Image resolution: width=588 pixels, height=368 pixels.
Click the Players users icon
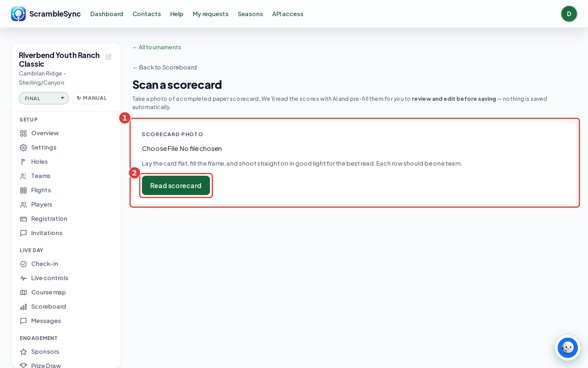[24, 205]
